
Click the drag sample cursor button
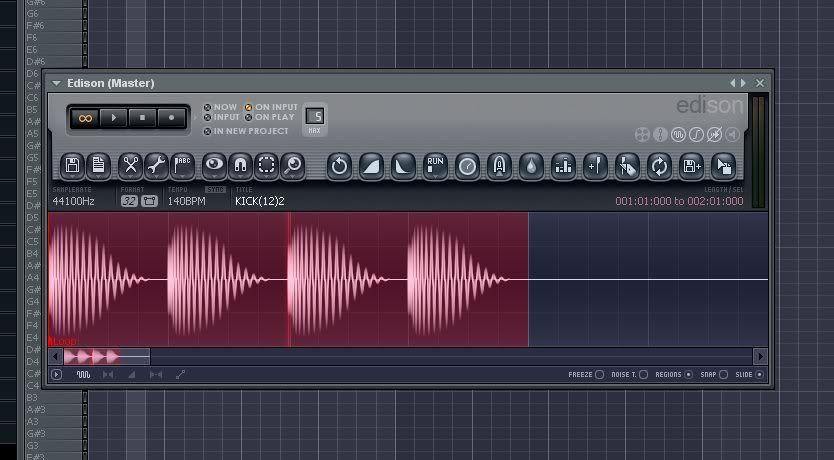723,166
